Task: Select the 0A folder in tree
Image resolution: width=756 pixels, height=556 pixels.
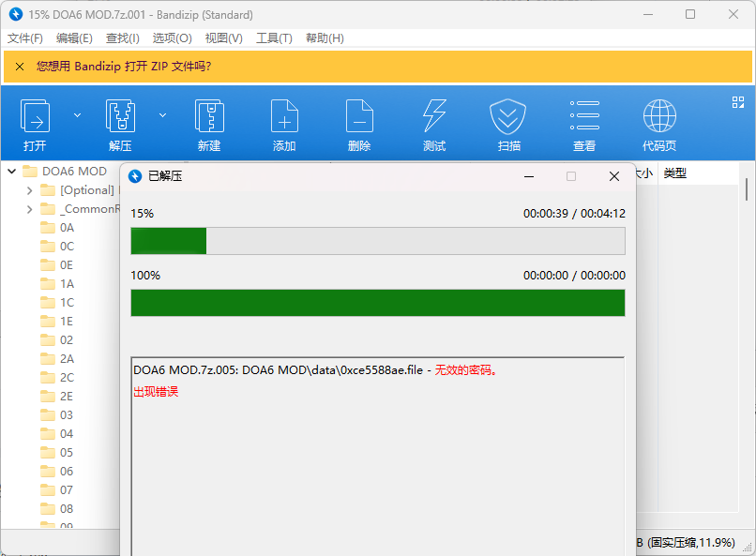Action: (67, 228)
